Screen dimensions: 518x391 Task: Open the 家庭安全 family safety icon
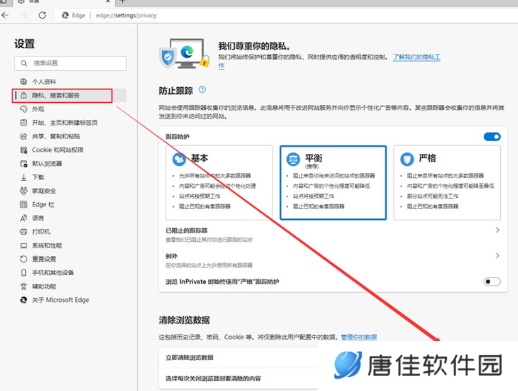pyautogui.click(x=23, y=191)
